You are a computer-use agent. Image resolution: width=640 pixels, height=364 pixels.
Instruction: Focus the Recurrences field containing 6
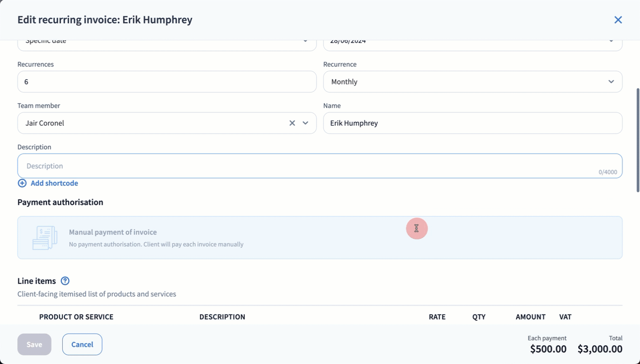167,82
